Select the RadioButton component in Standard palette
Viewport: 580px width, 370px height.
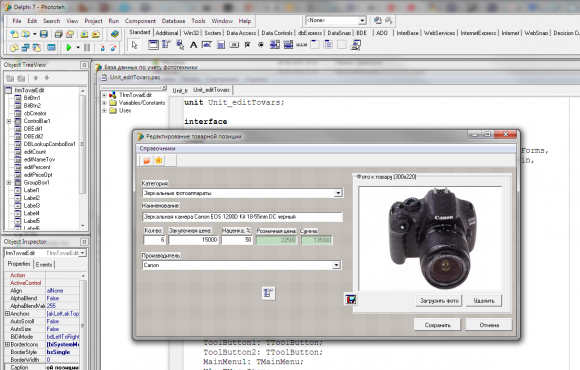click(261, 45)
